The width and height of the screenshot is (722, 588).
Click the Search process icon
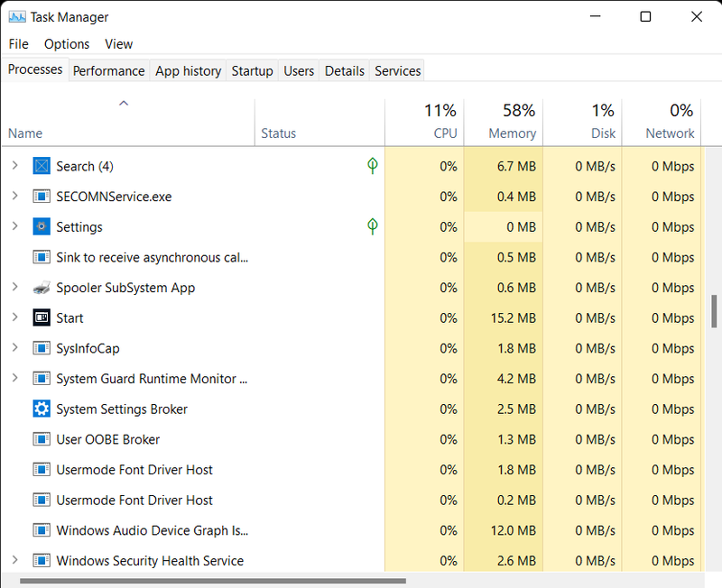point(42,166)
